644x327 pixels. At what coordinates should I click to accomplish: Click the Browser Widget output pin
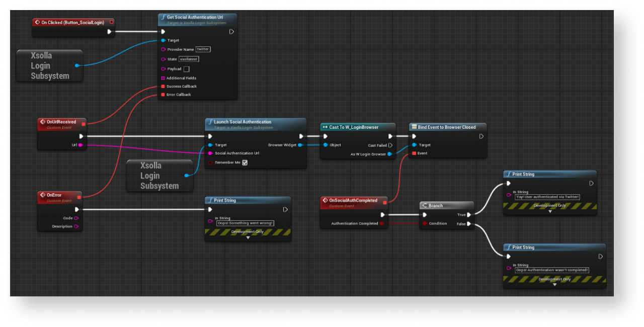pos(300,145)
